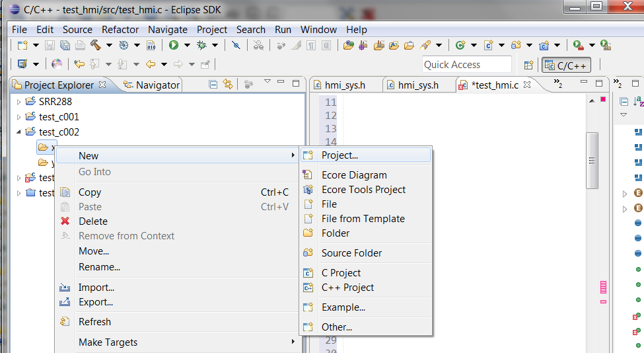The height and width of the screenshot is (353, 644).
Task: Click the Open Perspective icon
Action: [528, 65]
